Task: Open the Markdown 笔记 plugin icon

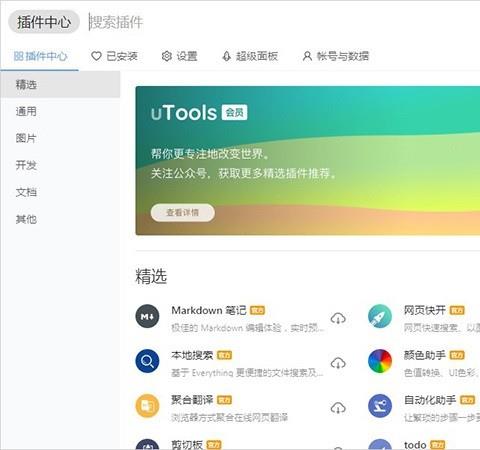Action: point(147,316)
